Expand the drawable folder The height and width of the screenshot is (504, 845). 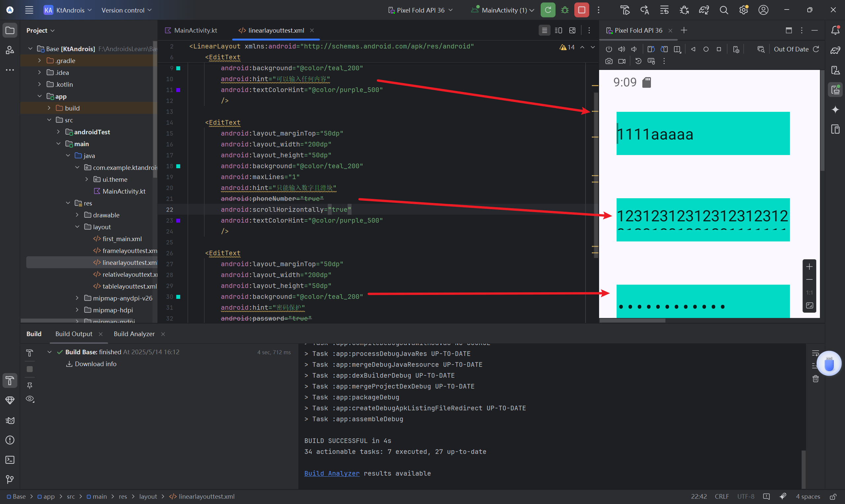tap(77, 215)
